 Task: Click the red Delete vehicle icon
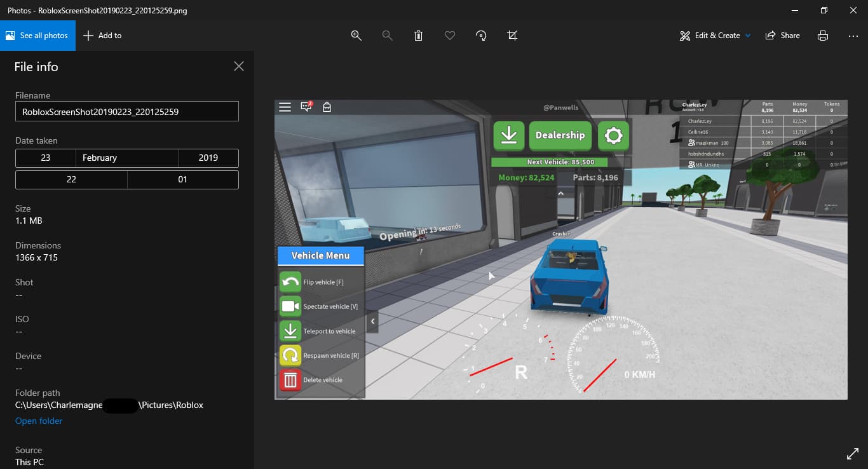point(290,380)
